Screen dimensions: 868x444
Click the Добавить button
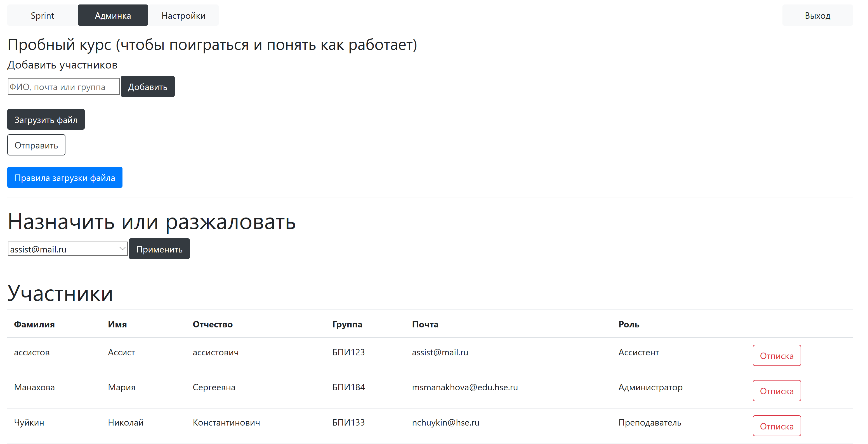pos(148,87)
